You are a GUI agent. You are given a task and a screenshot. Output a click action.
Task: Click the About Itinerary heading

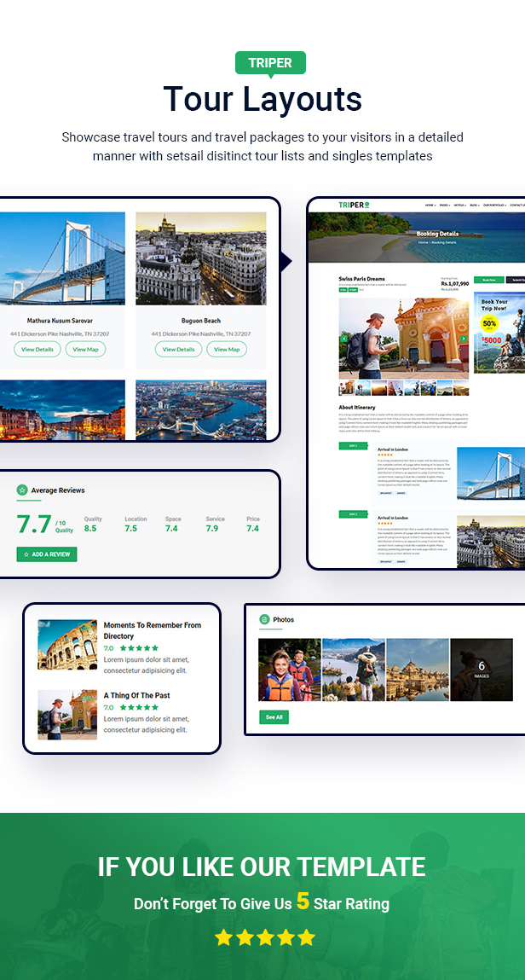click(x=357, y=407)
